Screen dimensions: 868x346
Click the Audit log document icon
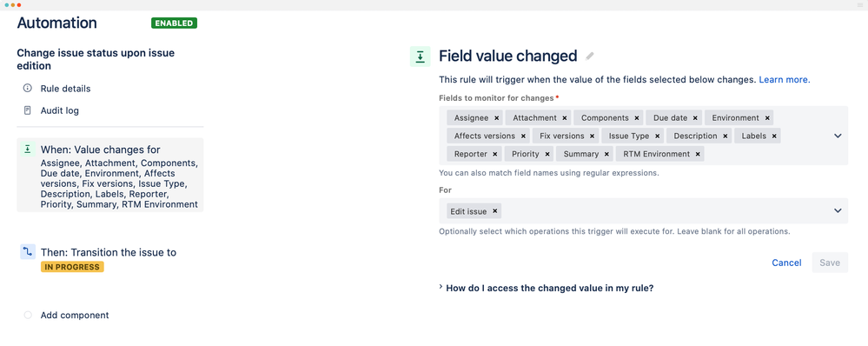(x=27, y=110)
